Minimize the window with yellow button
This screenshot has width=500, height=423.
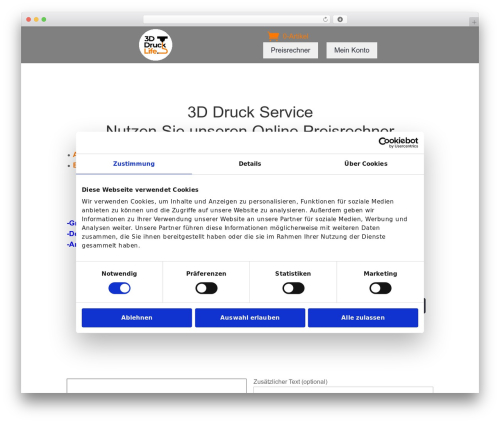pyautogui.click(x=36, y=20)
